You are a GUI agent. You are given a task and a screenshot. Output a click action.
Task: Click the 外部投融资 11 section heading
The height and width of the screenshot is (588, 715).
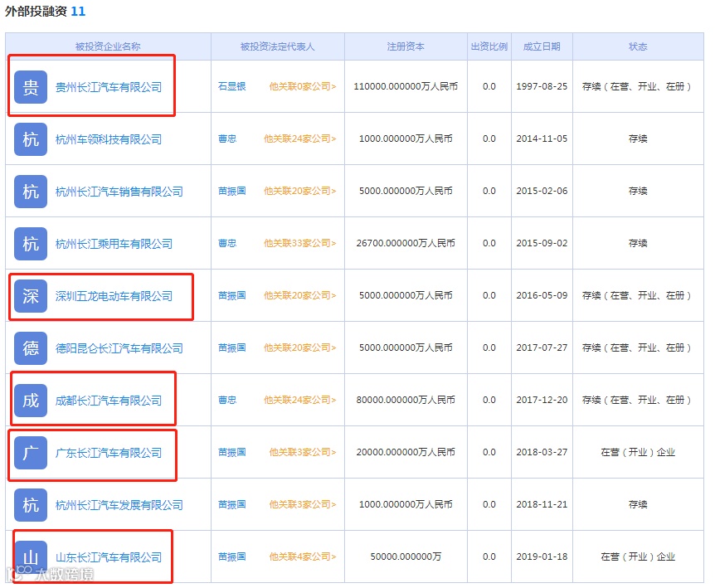[45, 11]
